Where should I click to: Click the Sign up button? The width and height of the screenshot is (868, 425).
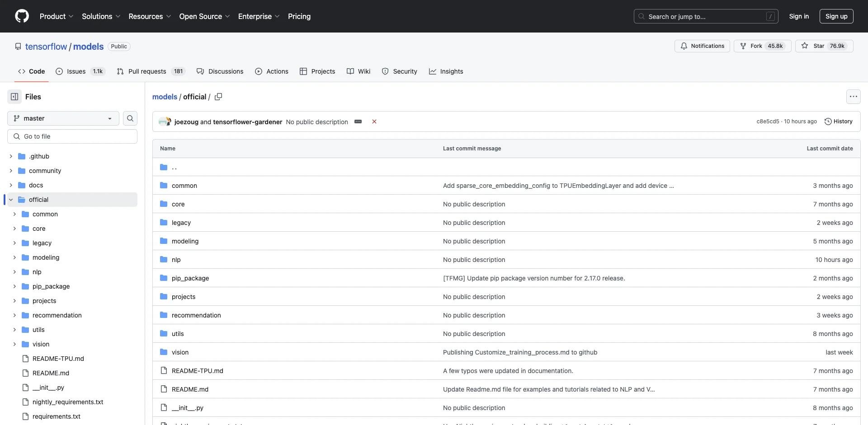[836, 16]
